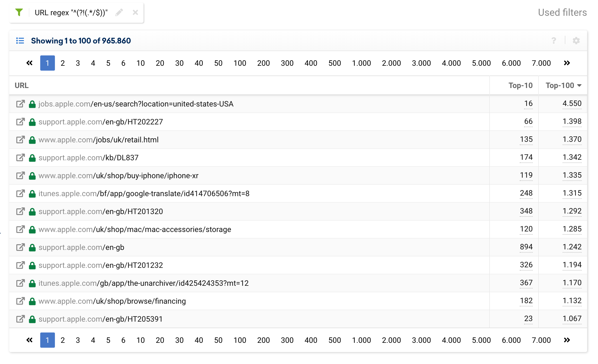Viewport: 598px width, 364px height.
Task: Click the green lock icon on kb/DL837 row
Action: pyautogui.click(x=32, y=158)
